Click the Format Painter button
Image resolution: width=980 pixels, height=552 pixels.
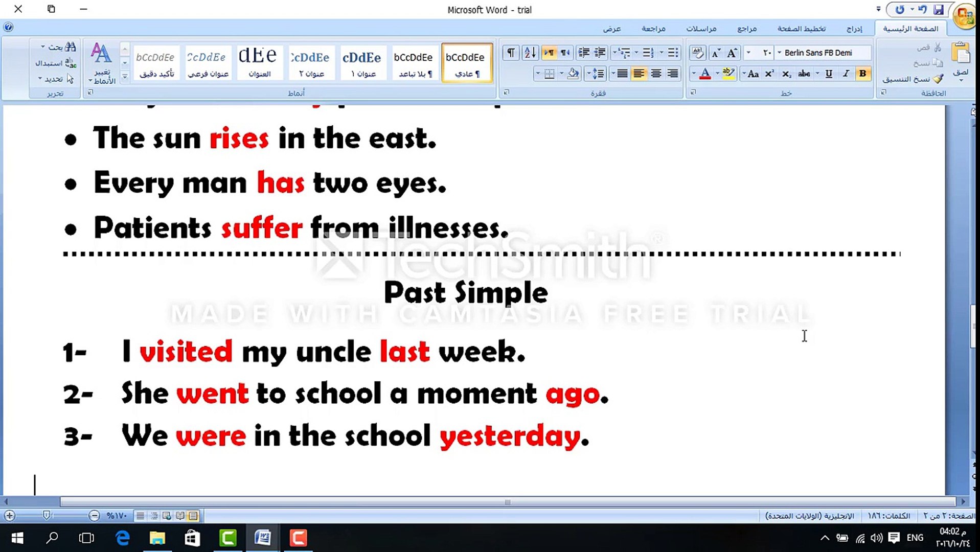point(913,79)
